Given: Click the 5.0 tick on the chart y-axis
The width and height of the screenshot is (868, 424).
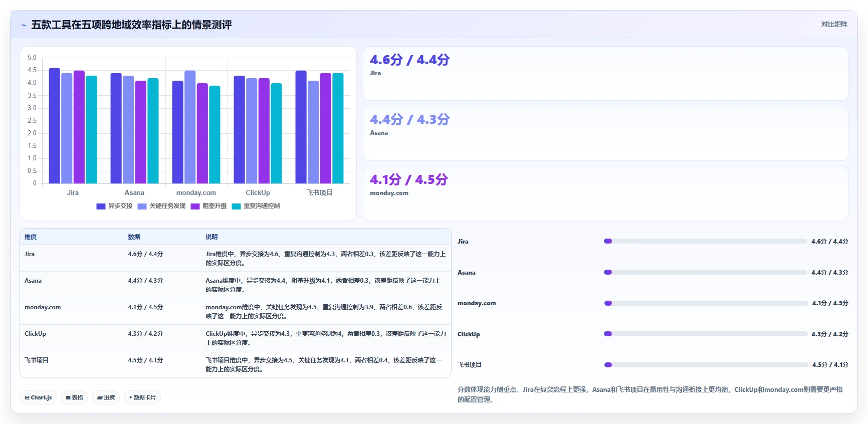Looking at the screenshot, I should click(32, 58).
